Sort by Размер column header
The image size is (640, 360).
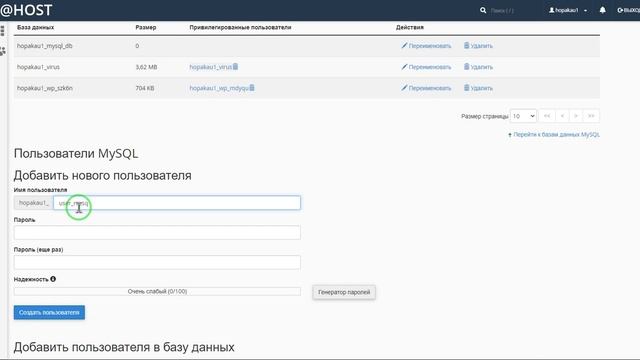(146, 27)
